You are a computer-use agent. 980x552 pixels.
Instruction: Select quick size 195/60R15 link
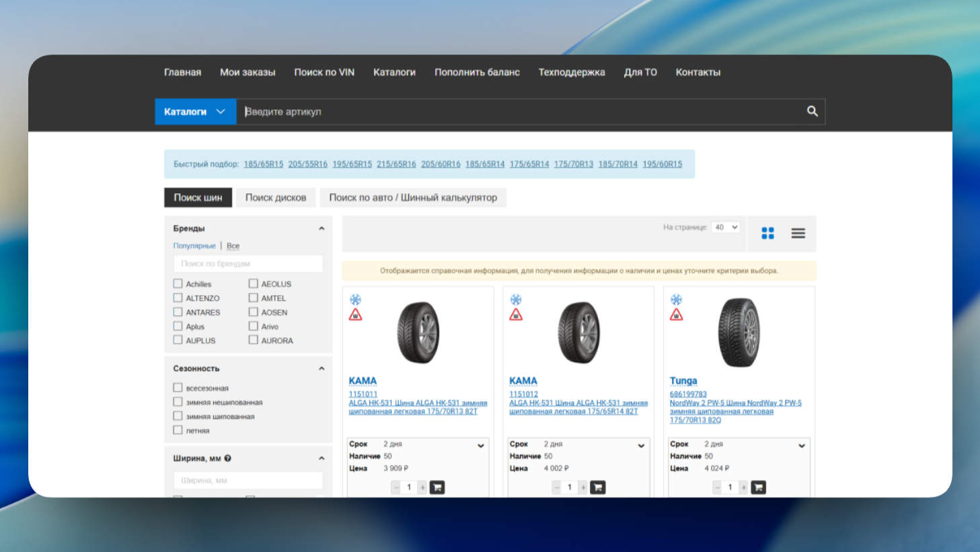[x=663, y=164]
